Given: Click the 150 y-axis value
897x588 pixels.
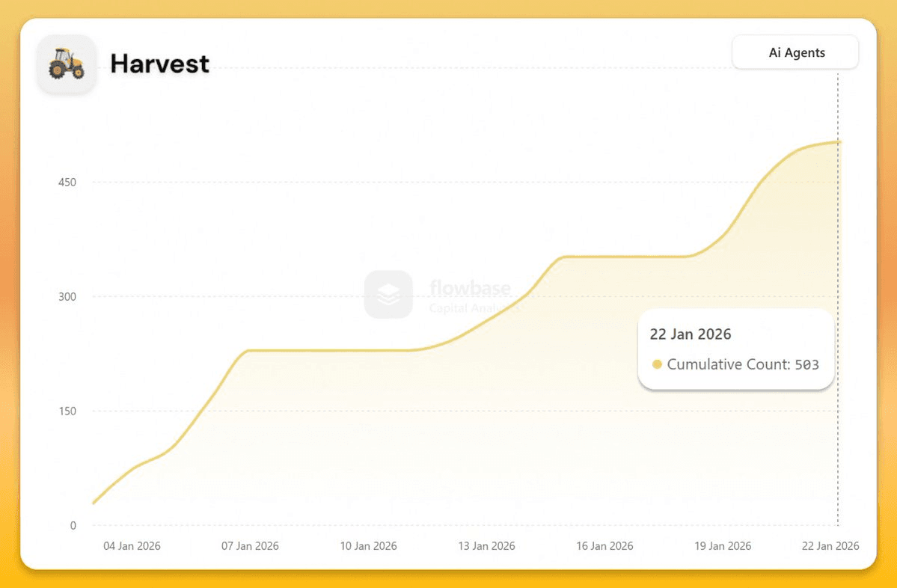Looking at the screenshot, I should click(67, 411).
